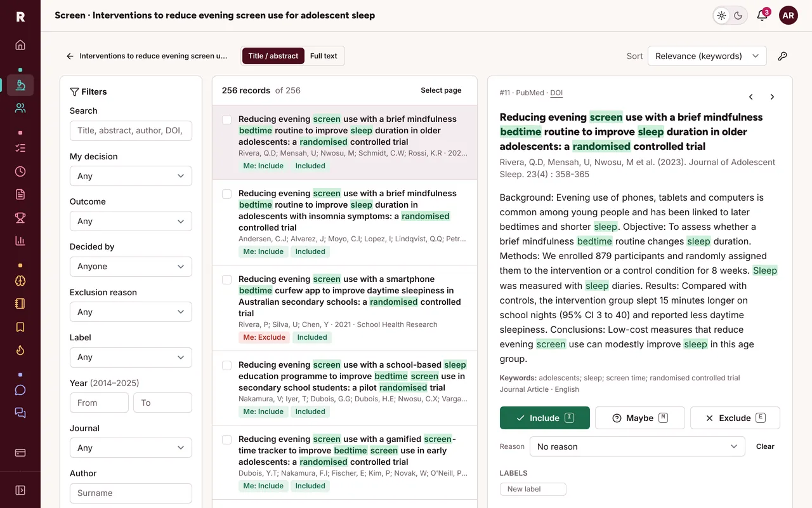812x508 pixels.
Task: Open the checklist icon in sidebar
Action: point(20,148)
